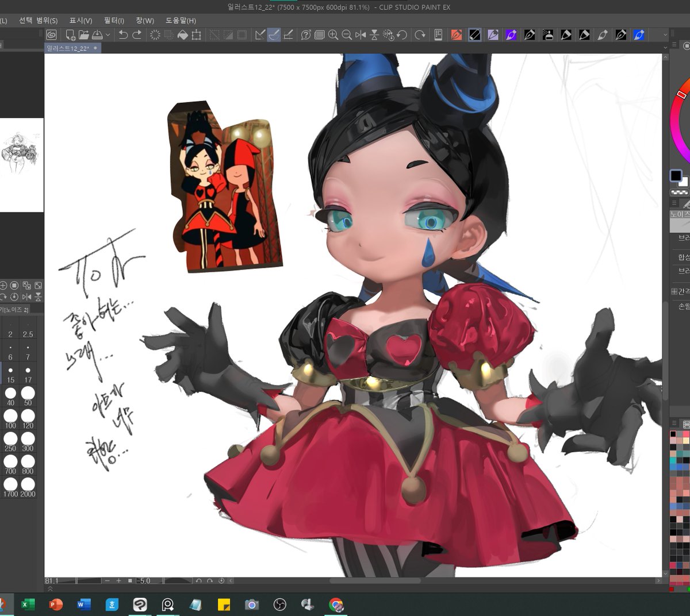Click the Scale/Rotate transform icon
Screen dimensions: 690x616
coord(196,35)
